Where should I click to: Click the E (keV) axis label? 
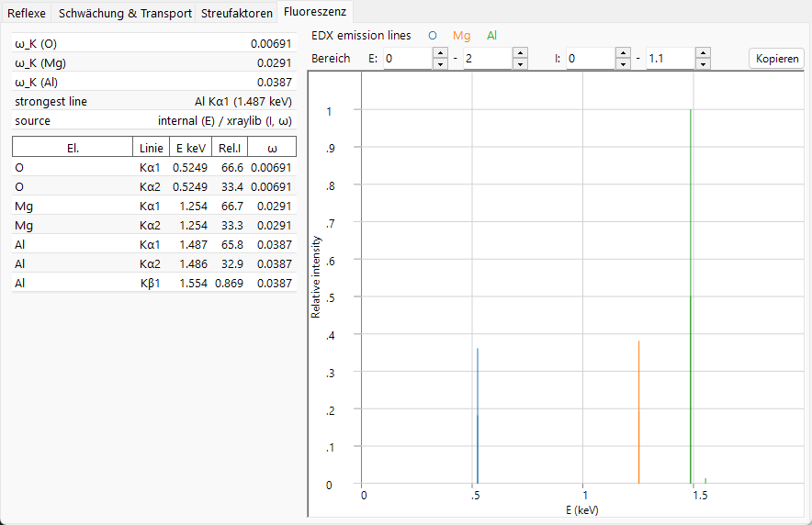582,510
